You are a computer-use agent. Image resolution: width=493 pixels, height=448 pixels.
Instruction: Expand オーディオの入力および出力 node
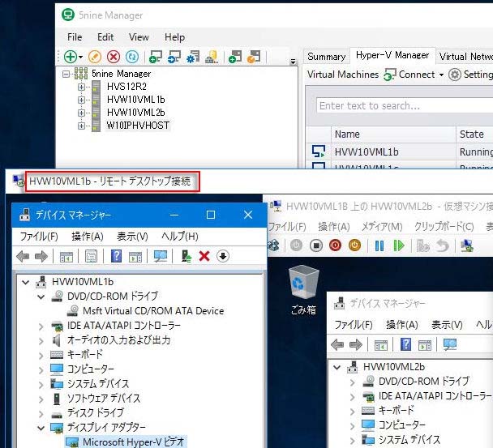point(41,341)
